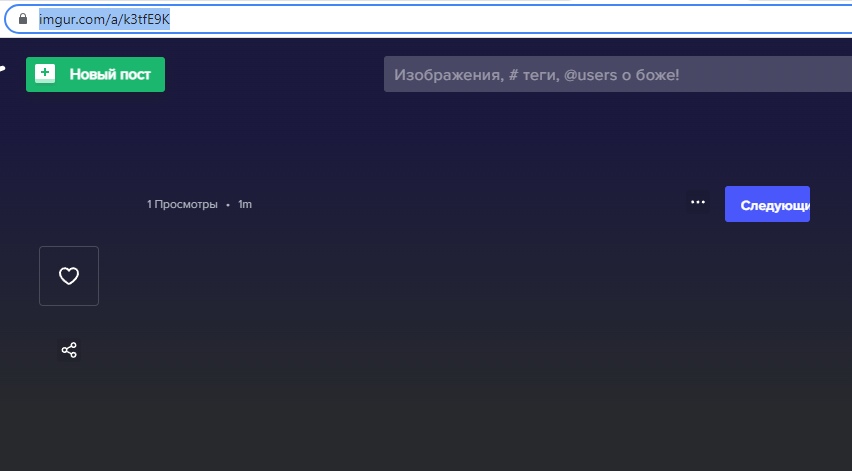Viewport: 852px width, 471px height.
Task: Click the plus icon on New post
Action: [x=45, y=74]
